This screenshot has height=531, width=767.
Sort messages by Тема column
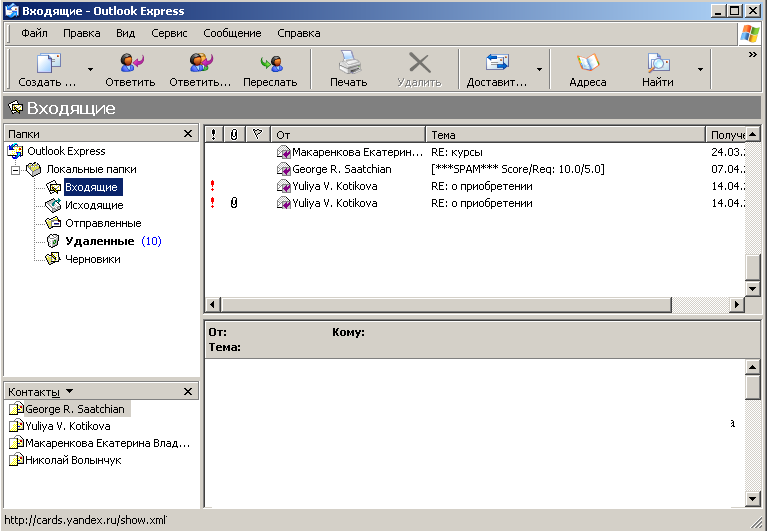point(565,134)
